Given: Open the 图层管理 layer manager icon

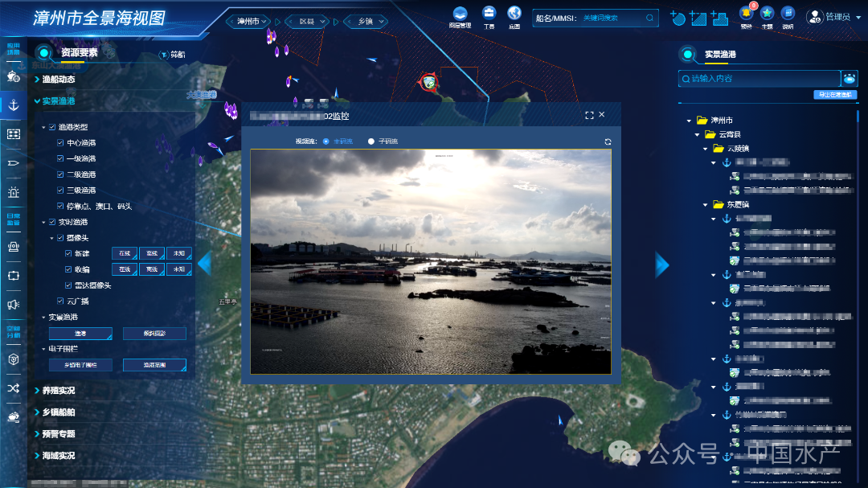Looking at the screenshot, I should pyautogui.click(x=460, y=14).
